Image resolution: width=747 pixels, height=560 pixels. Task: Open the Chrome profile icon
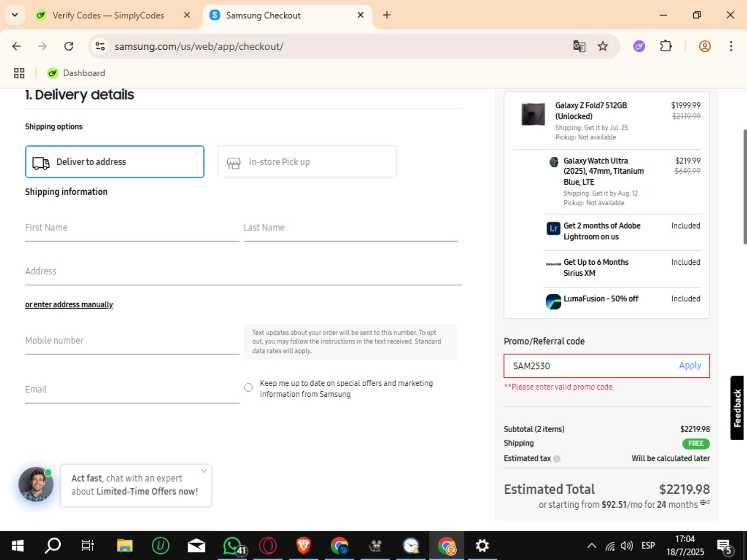(705, 46)
